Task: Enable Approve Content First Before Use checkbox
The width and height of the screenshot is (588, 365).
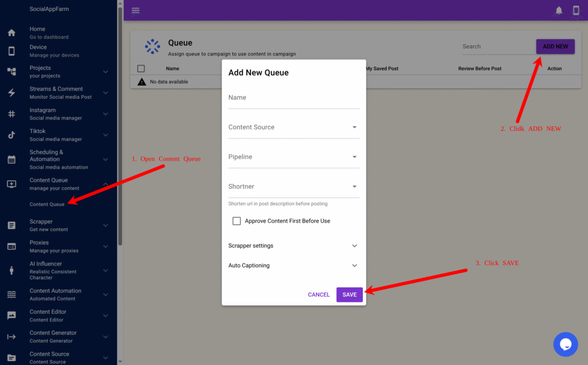Action: (x=237, y=221)
